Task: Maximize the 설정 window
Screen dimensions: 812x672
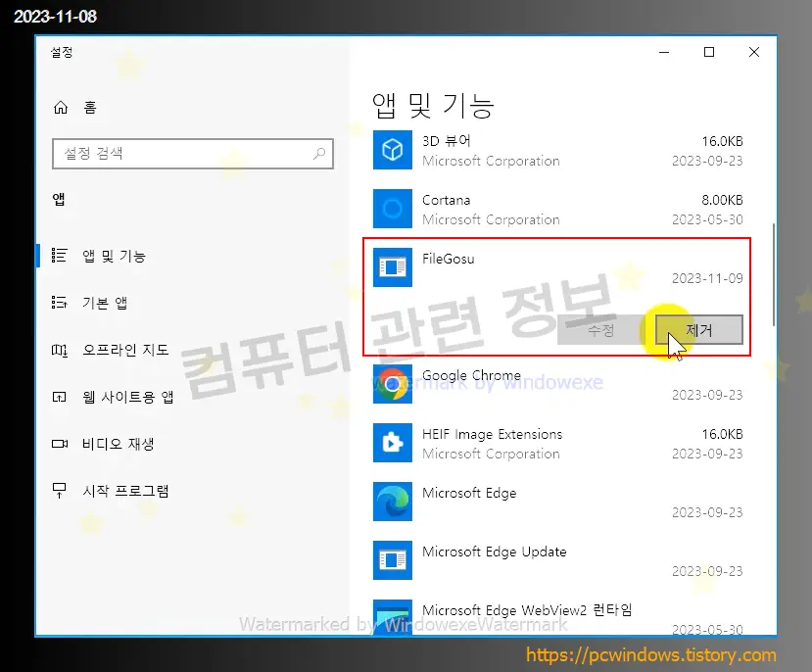Action: point(709,52)
